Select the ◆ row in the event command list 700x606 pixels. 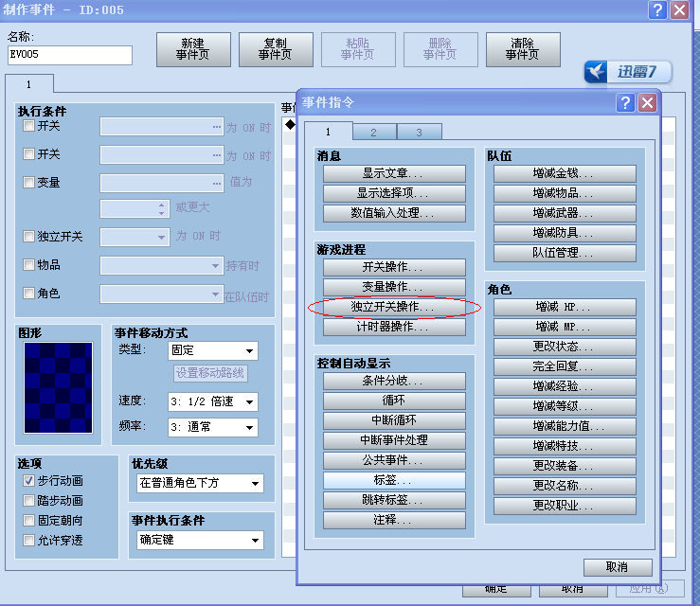pyautogui.click(x=290, y=124)
